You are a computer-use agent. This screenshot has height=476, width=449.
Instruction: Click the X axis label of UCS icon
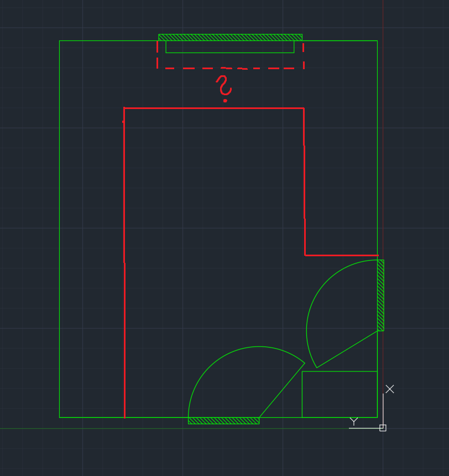coord(390,389)
